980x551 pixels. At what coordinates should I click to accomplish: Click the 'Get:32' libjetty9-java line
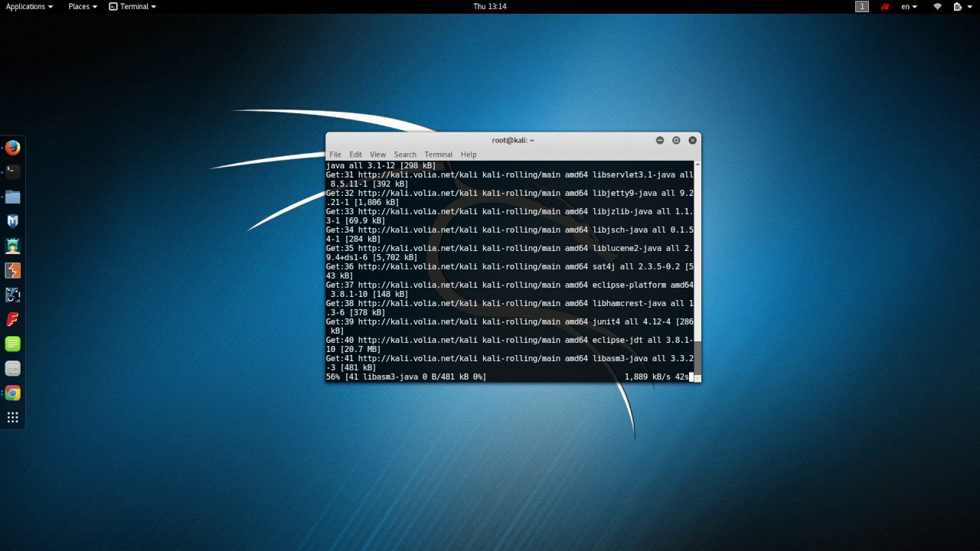[510, 197]
